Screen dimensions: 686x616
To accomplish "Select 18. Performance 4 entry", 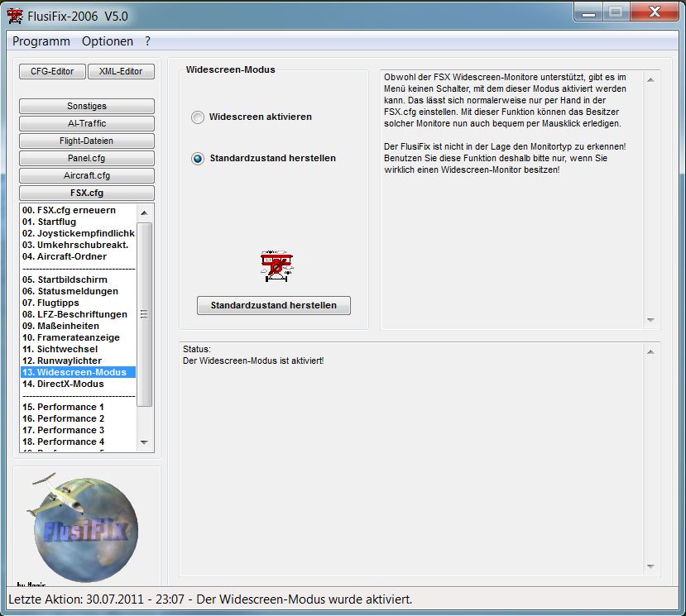I will tap(79, 442).
